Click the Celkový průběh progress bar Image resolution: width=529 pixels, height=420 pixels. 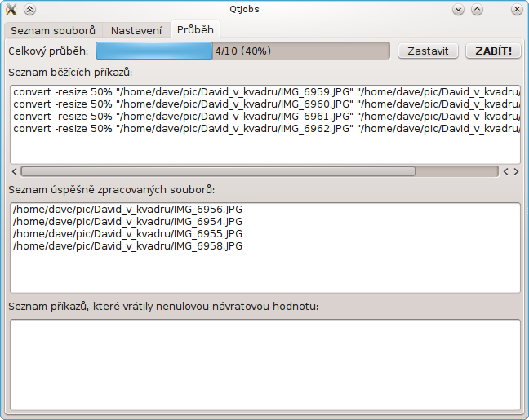(242, 51)
